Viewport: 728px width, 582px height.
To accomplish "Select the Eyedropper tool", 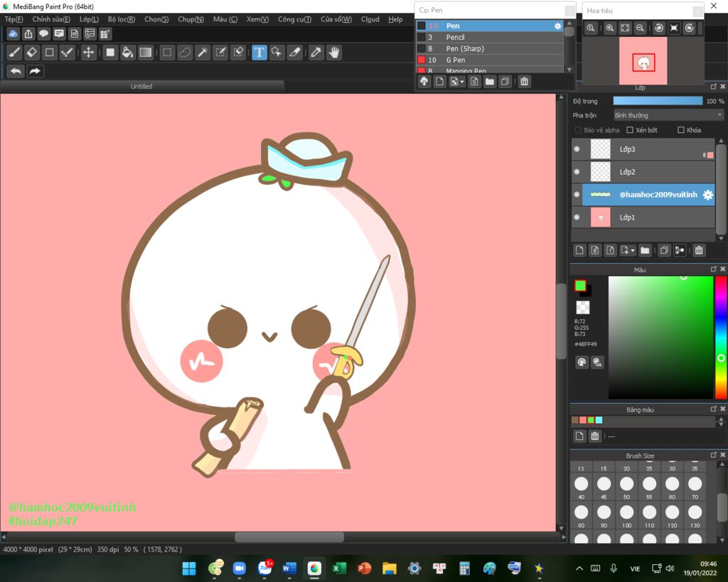I will (316, 53).
